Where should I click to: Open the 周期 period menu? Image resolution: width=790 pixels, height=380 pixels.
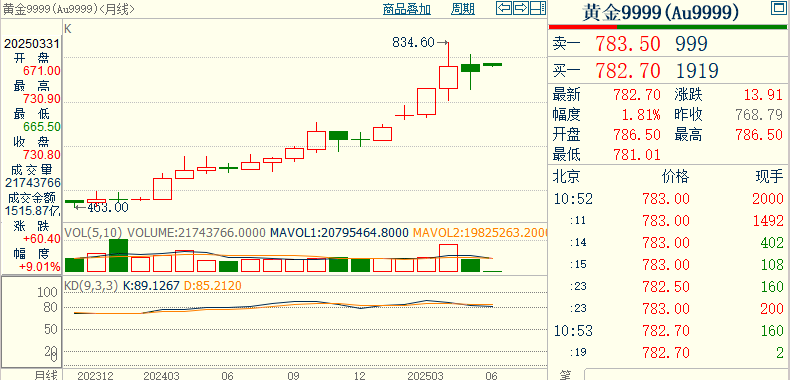click(463, 9)
